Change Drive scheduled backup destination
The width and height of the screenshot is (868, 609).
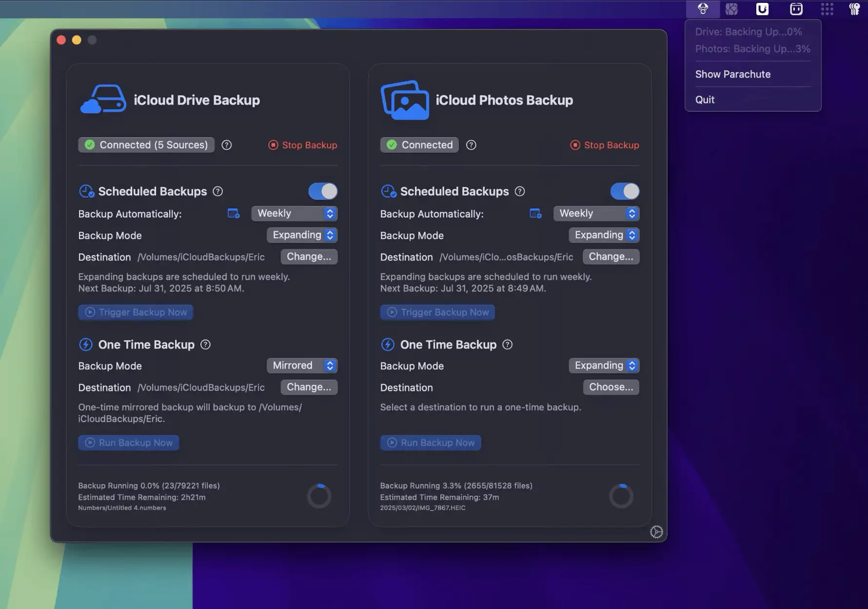(x=309, y=257)
